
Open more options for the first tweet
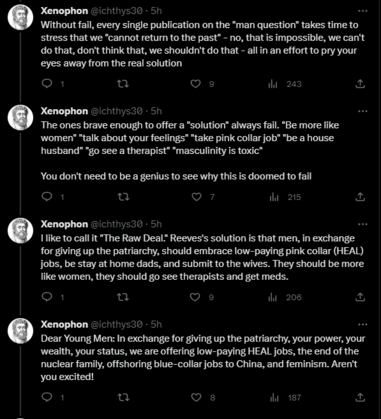coord(362,11)
